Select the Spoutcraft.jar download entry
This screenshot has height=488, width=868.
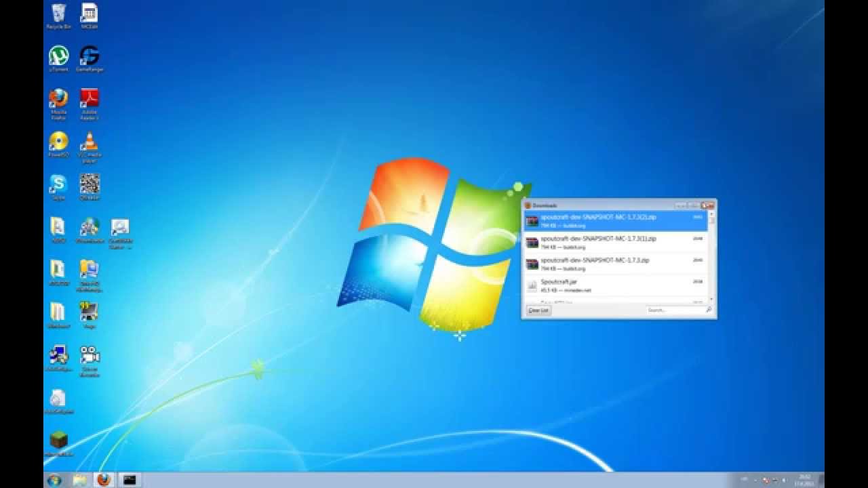click(616, 285)
